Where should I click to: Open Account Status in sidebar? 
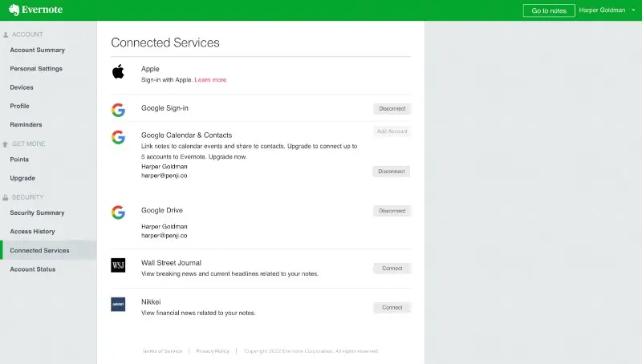[x=33, y=269]
